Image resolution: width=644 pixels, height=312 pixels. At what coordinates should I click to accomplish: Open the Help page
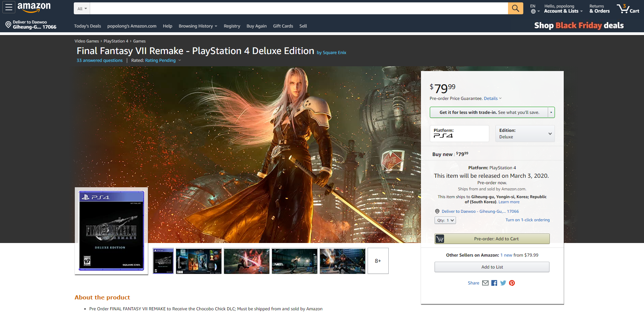pos(168,26)
